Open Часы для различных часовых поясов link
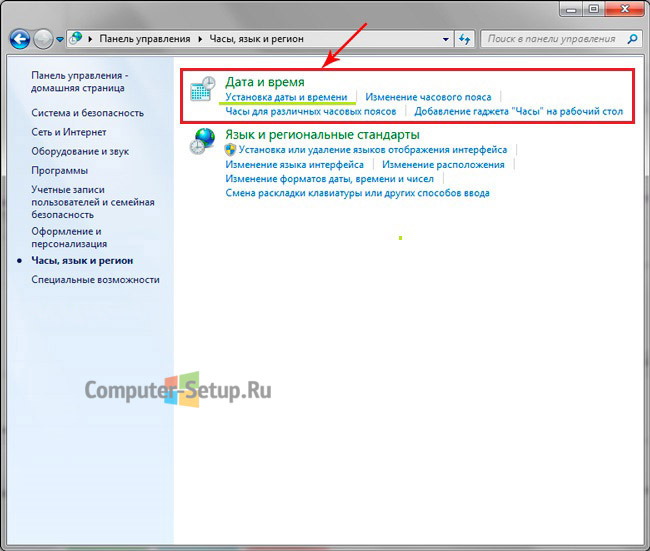The height and width of the screenshot is (551, 650). click(310, 111)
